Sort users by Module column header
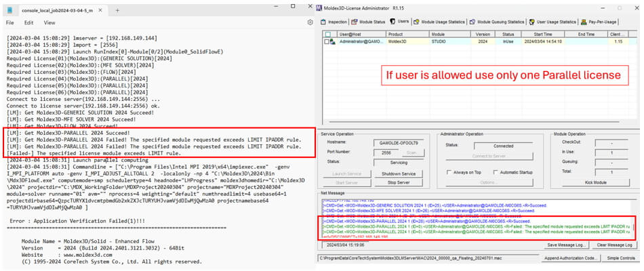Screen dimensions: 644x271 click(x=449, y=35)
